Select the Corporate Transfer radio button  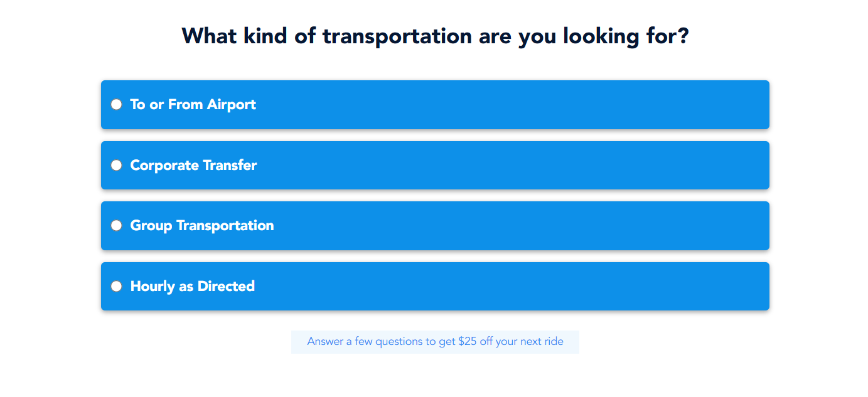[x=116, y=166]
